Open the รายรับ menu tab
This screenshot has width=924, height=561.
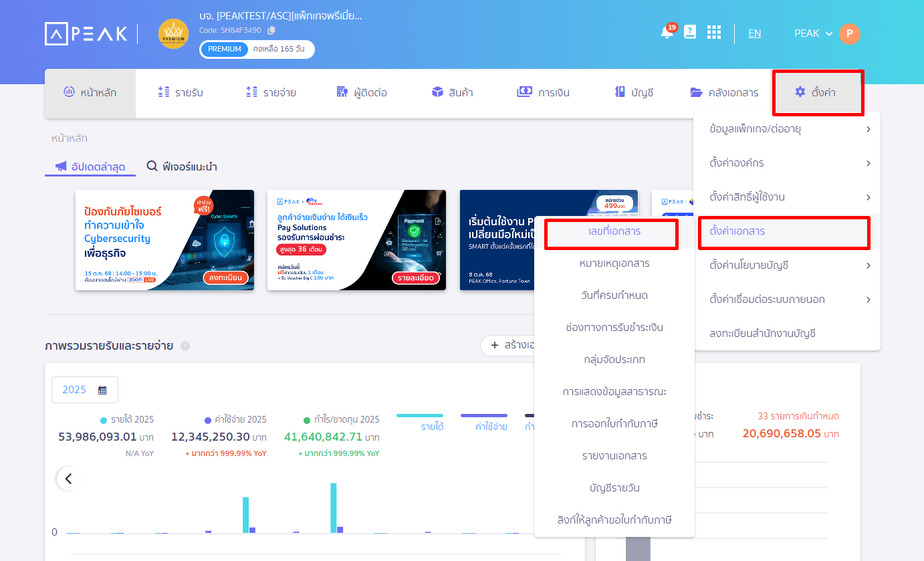click(x=181, y=93)
